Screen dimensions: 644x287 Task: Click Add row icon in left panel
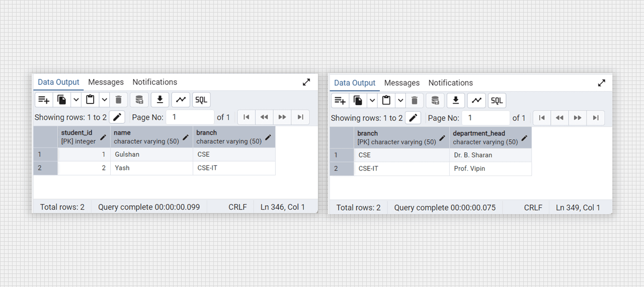44,100
